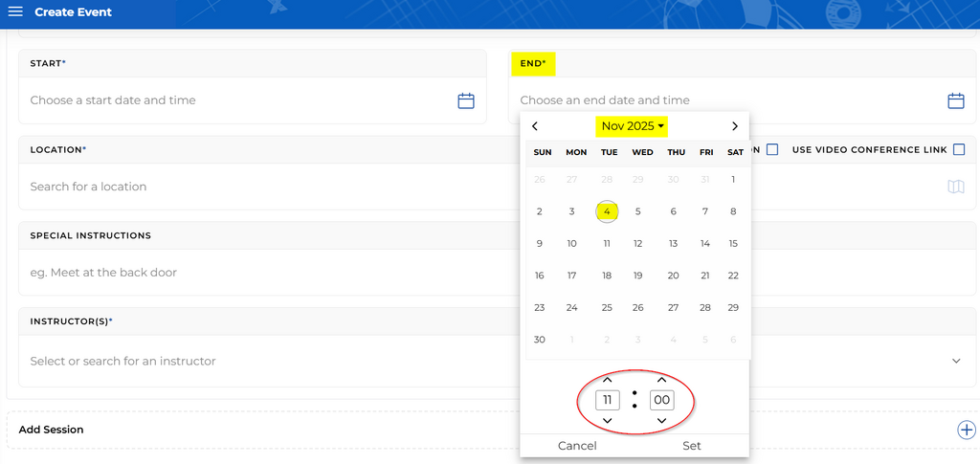Open the hamburger navigation menu
Viewport: 980px width, 464px height.
[x=15, y=12]
